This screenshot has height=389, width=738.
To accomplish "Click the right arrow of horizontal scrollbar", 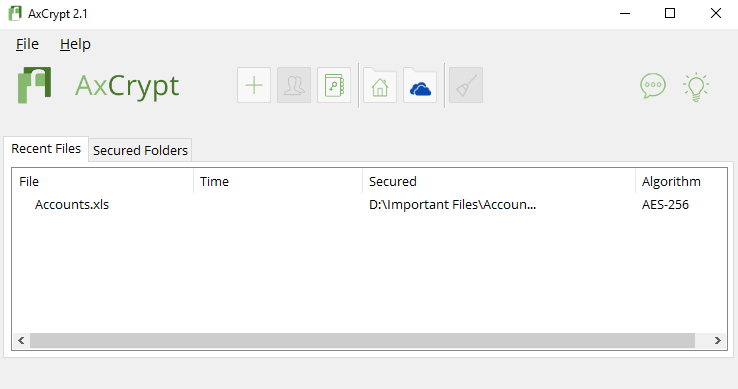I will click(718, 340).
